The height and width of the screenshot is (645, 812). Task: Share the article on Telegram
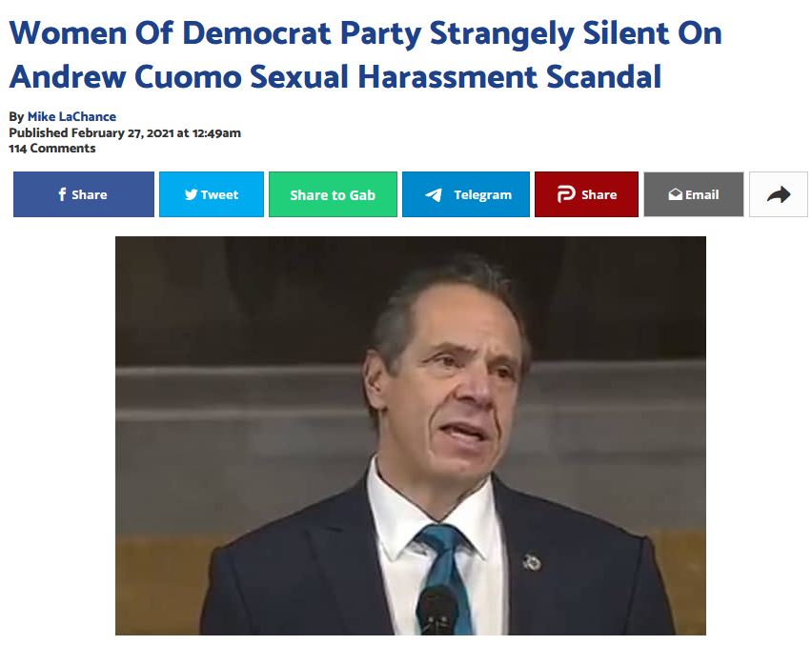(466, 194)
